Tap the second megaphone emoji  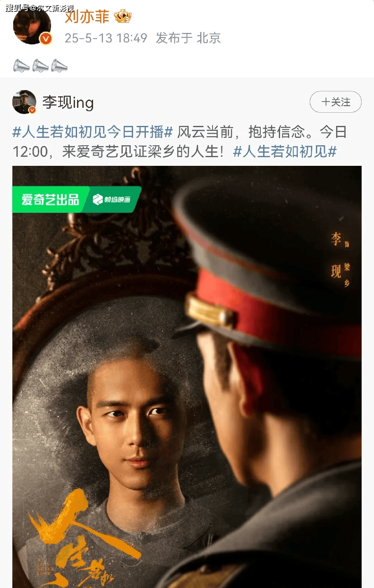(x=40, y=66)
